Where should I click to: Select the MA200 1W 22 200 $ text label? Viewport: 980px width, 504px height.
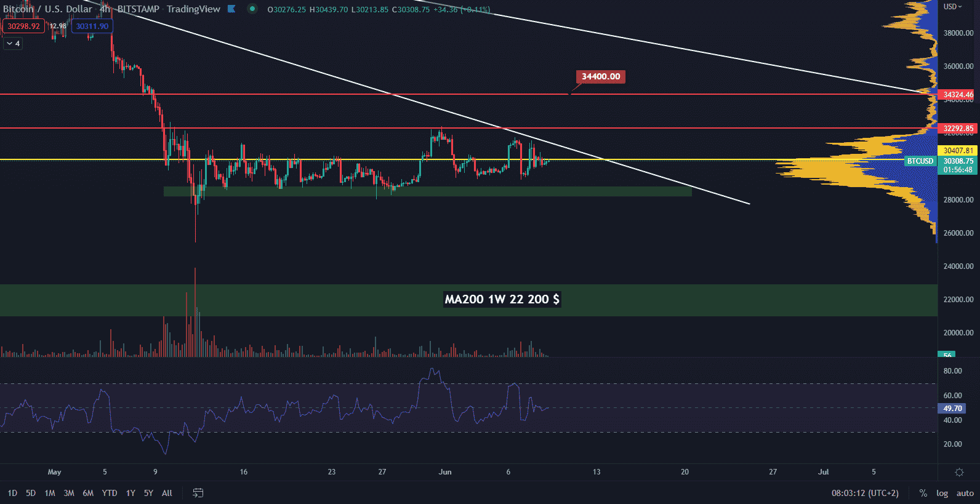tap(502, 300)
